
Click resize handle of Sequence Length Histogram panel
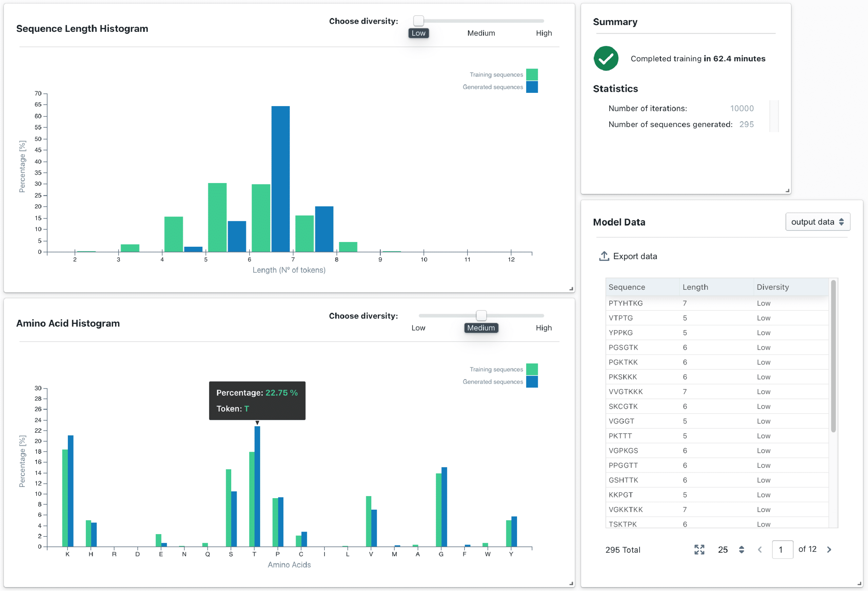[571, 289]
